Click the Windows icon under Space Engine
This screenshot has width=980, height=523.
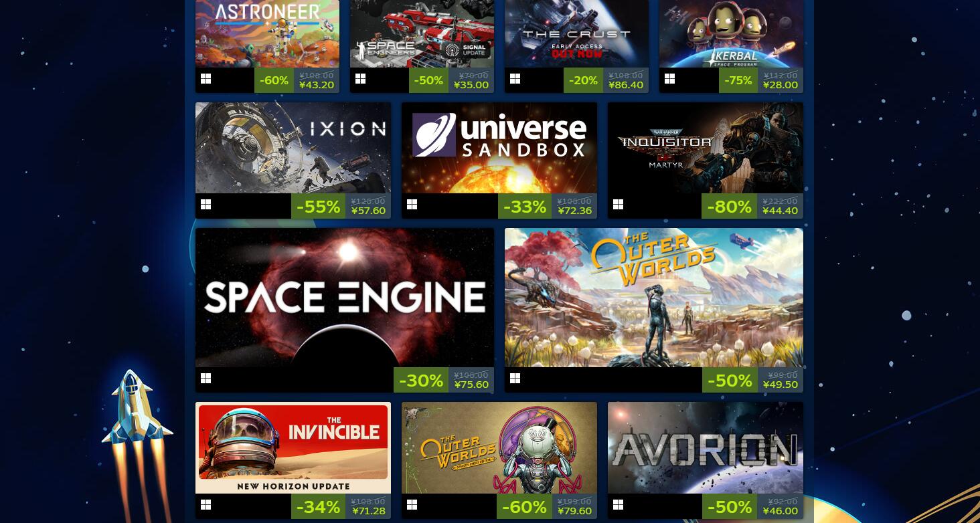pyautogui.click(x=206, y=379)
